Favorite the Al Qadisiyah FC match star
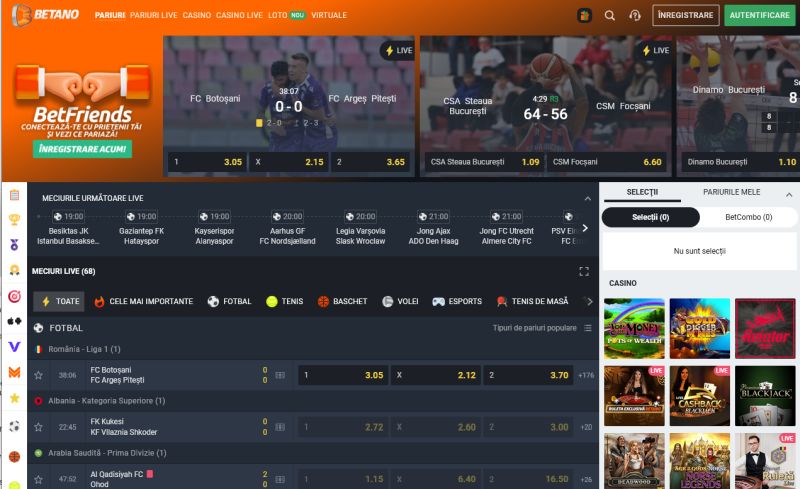The height and width of the screenshot is (489, 800). [x=38, y=479]
